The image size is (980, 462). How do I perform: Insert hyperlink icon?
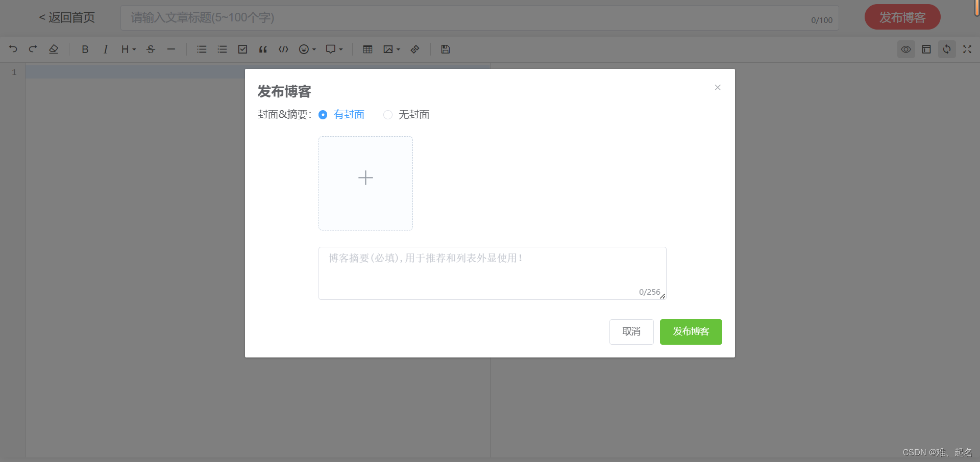pyautogui.click(x=415, y=49)
